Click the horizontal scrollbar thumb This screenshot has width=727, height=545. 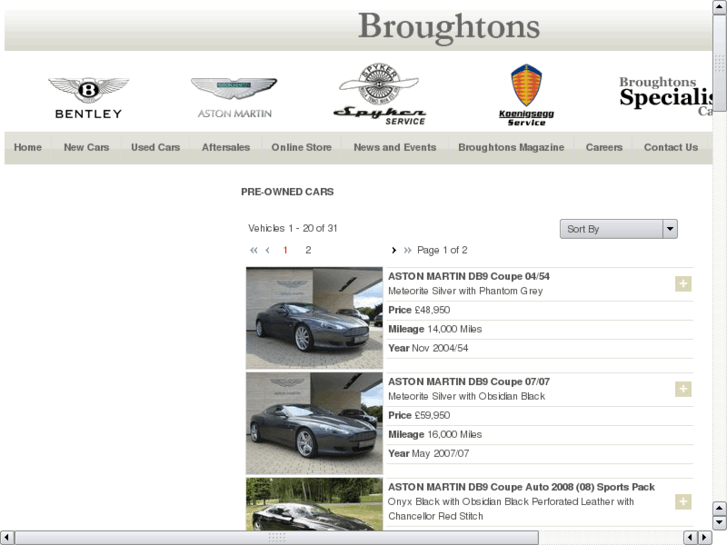(277, 538)
